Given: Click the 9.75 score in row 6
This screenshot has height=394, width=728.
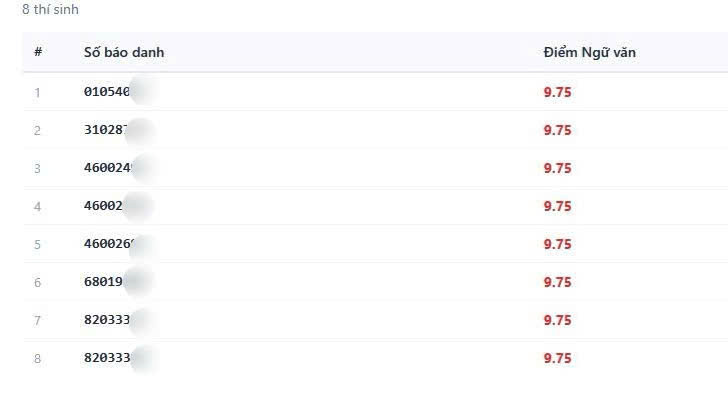Looking at the screenshot, I should coord(558,283).
